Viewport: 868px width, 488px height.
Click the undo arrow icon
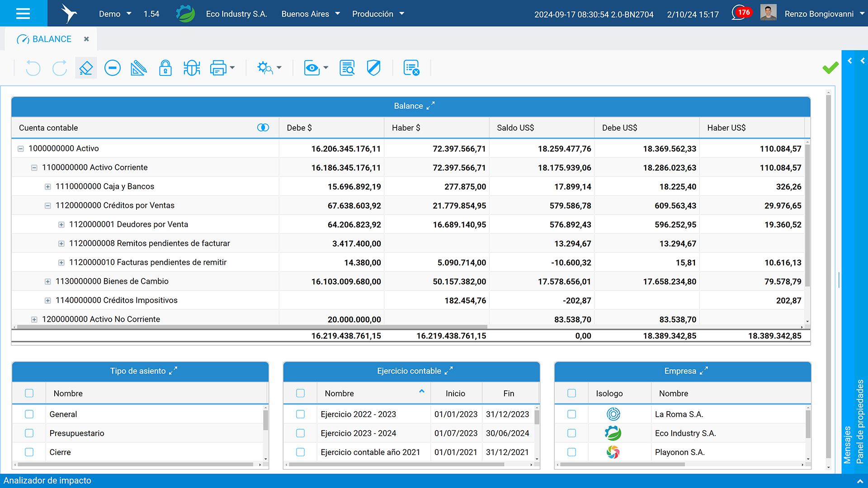[33, 68]
